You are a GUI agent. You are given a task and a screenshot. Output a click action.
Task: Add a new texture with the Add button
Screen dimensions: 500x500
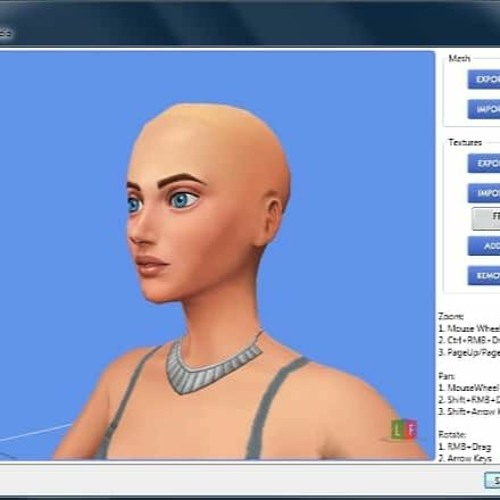pyautogui.click(x=484, y=246)
